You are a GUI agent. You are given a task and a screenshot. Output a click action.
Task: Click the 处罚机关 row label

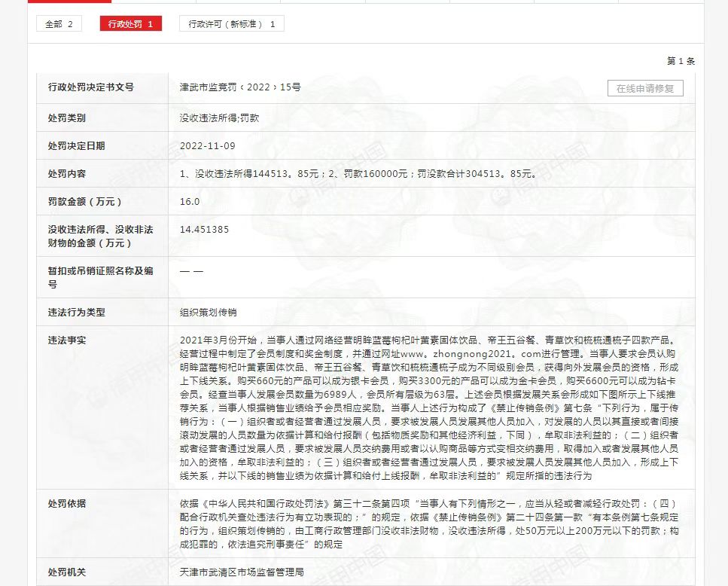tap(67, 572)
